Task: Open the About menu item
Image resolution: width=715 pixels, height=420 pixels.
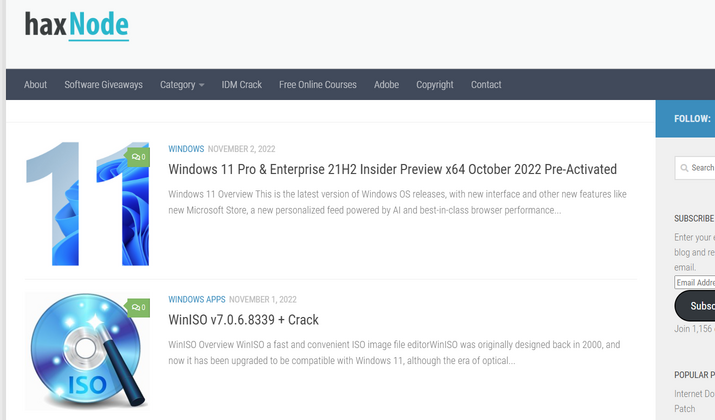Action: [x=35, y=85]
